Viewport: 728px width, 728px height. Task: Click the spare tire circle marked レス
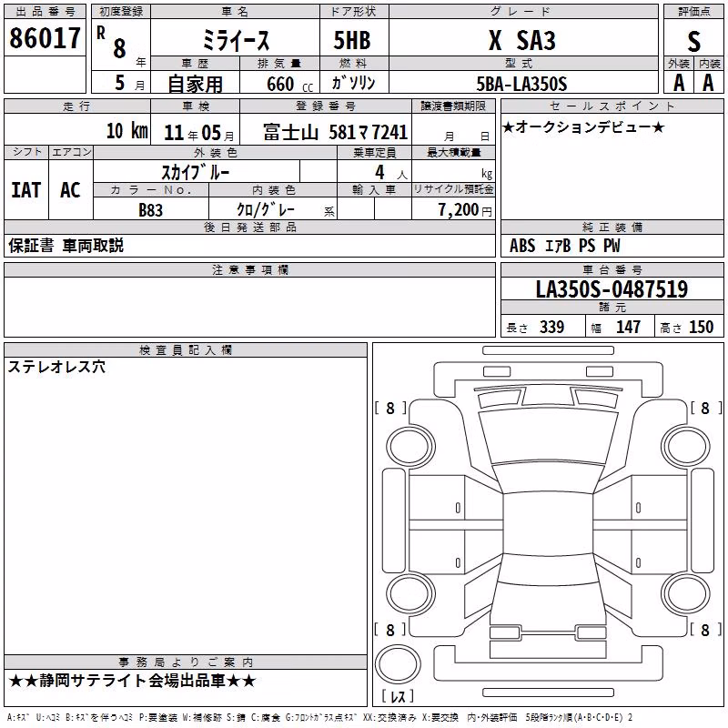point(398,665)
